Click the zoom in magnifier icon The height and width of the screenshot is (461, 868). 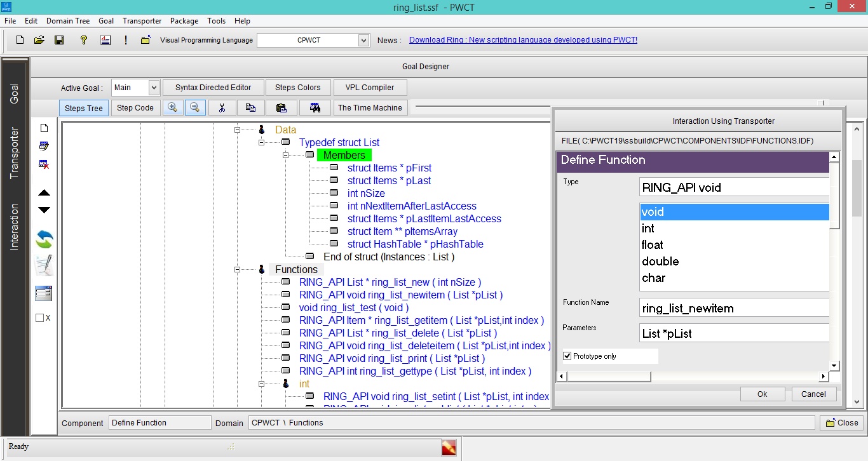coord(172,108)
